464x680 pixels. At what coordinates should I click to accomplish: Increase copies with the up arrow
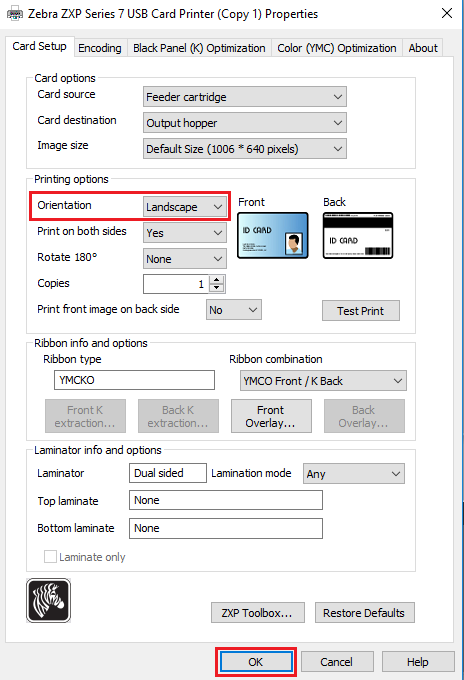(x=216, y=279)
